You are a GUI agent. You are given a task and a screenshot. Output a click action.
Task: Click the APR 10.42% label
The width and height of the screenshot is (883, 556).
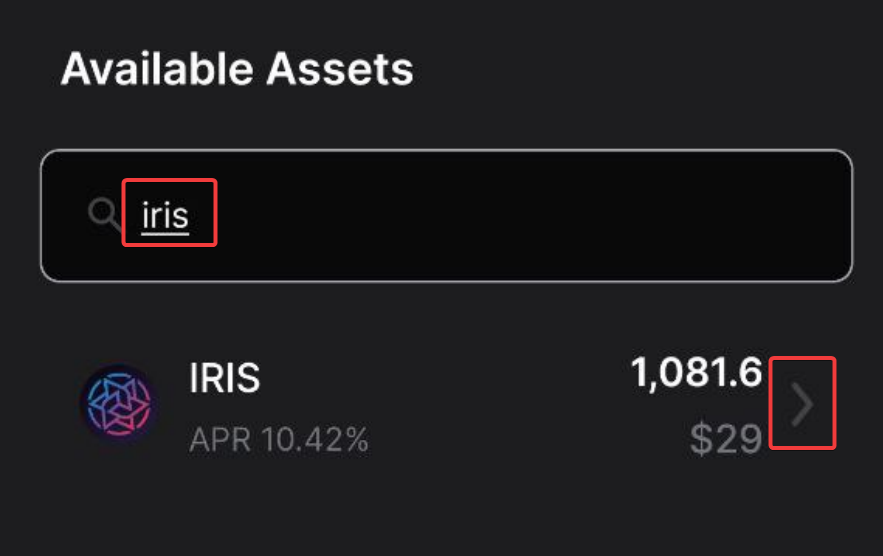pyautogui.click(x=279, y=439)
